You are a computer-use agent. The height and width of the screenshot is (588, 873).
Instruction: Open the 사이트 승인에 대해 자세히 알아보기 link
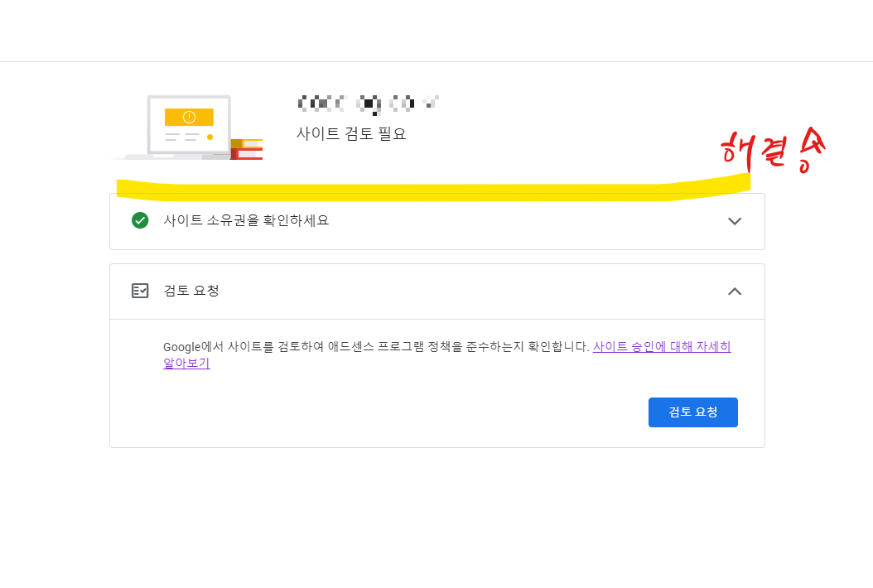[x=663, y=346]
